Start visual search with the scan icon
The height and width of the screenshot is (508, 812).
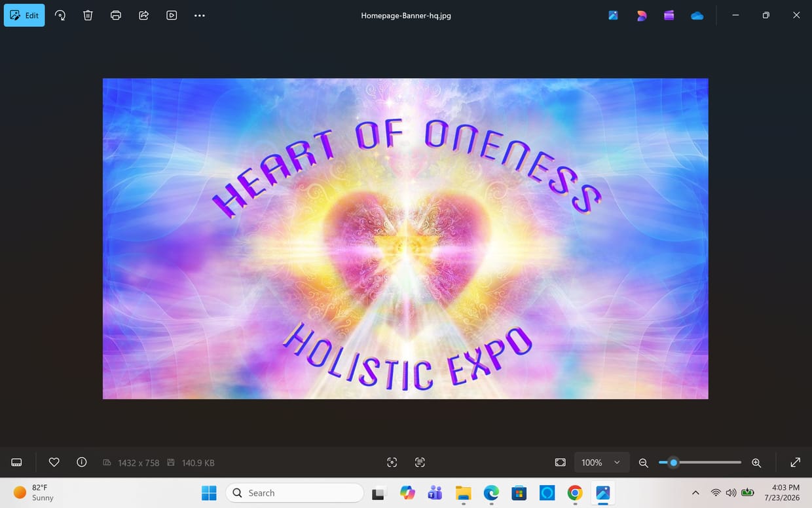(392, 462)
